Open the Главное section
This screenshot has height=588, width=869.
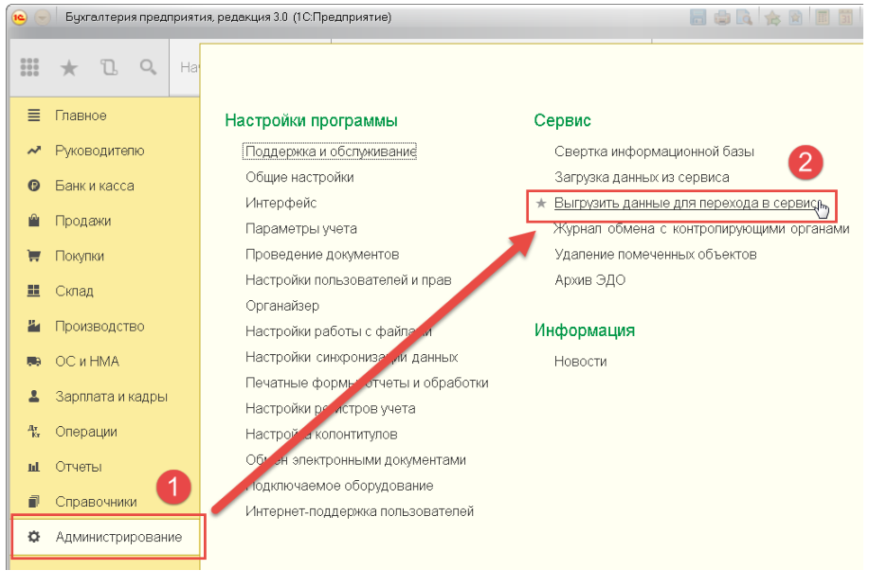81,116
